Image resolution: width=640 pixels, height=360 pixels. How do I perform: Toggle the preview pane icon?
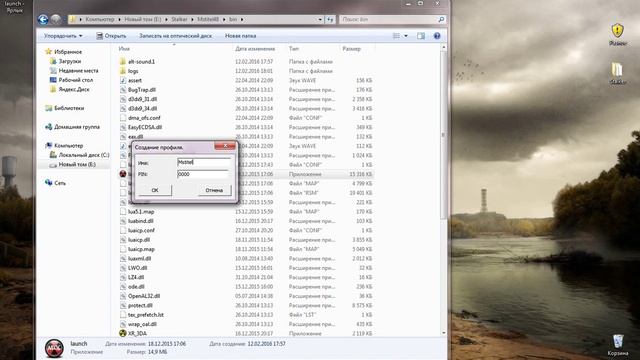pos(421,36)
